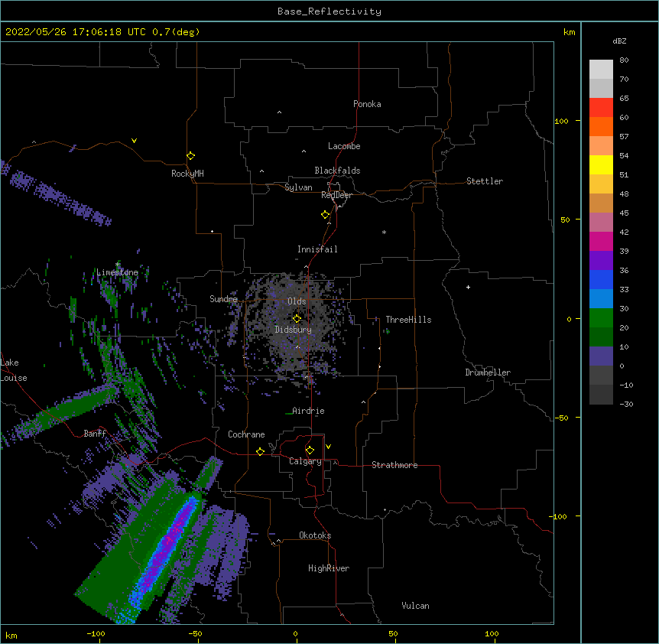This screenshot has height=644, width=659.
Task: Select the yellow diamond marker below Cochrane
Action: point(260,451)
